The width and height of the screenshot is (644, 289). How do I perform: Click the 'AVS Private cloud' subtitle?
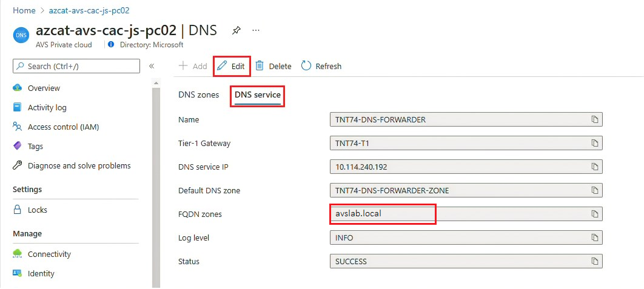click(x=64, y=44)
